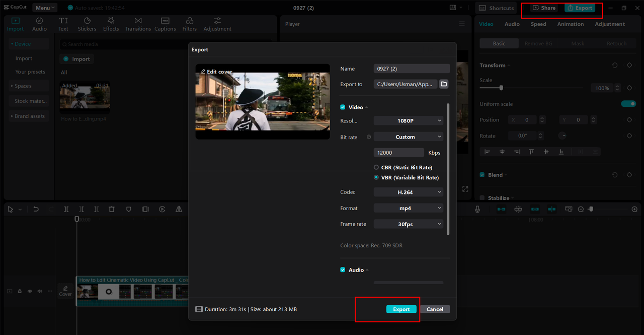Open the Effects panel in main window

point(111,24)
